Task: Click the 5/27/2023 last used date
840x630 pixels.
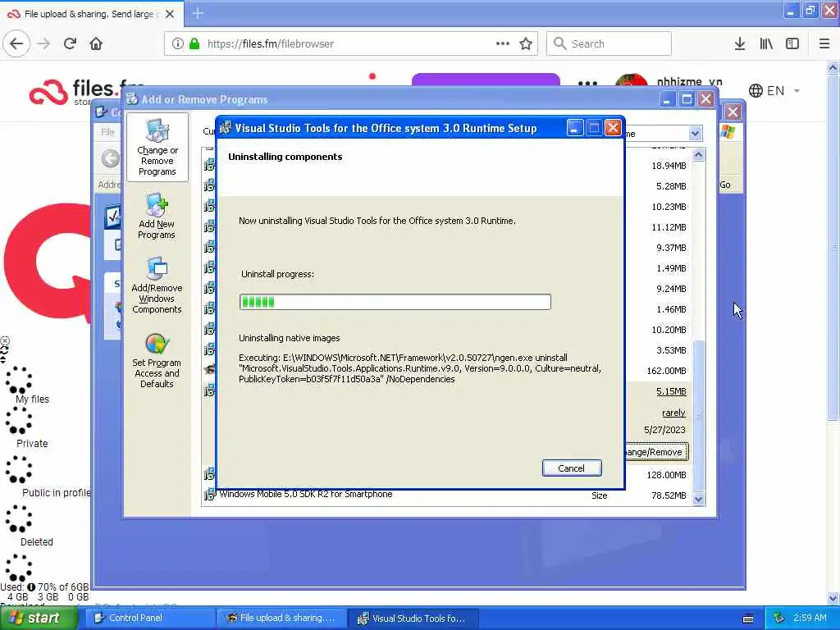Action: click(x=664, y=430)
